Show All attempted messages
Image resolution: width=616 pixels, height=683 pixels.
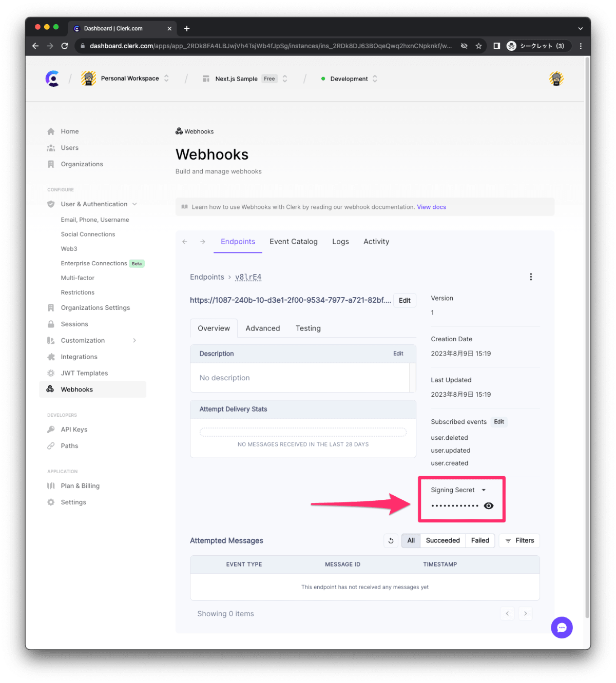click(411, 540)
